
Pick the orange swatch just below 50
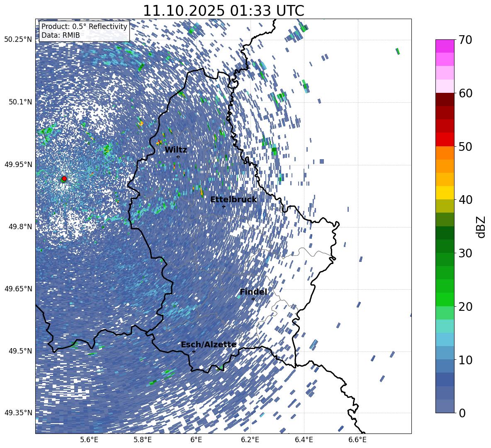445,153
